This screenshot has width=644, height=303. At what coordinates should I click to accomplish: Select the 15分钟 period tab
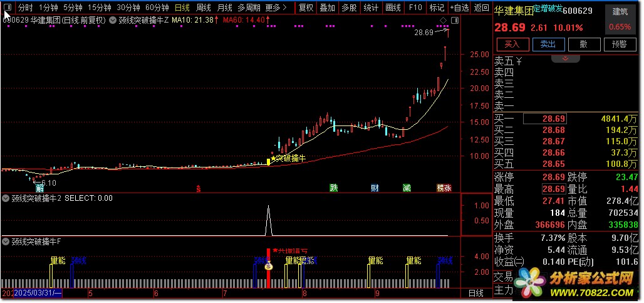(100, 8)
